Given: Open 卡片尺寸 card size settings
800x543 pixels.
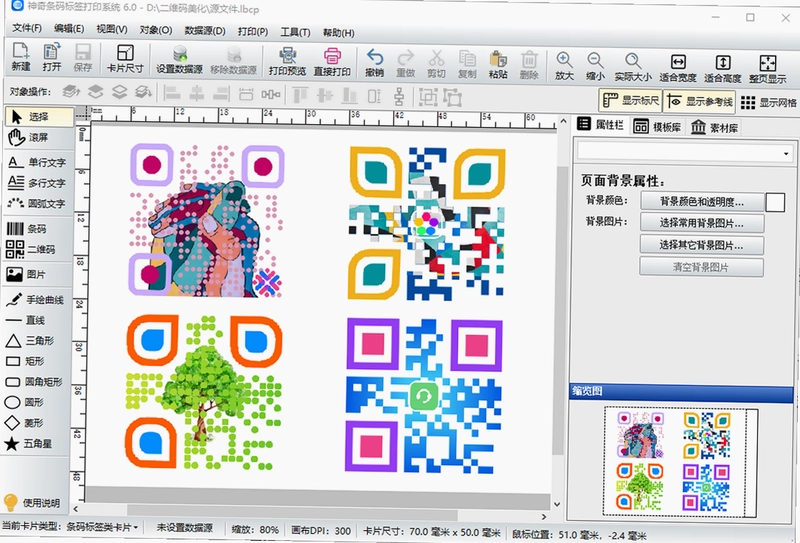Looking at the screenshot, I should pos(125,58).
